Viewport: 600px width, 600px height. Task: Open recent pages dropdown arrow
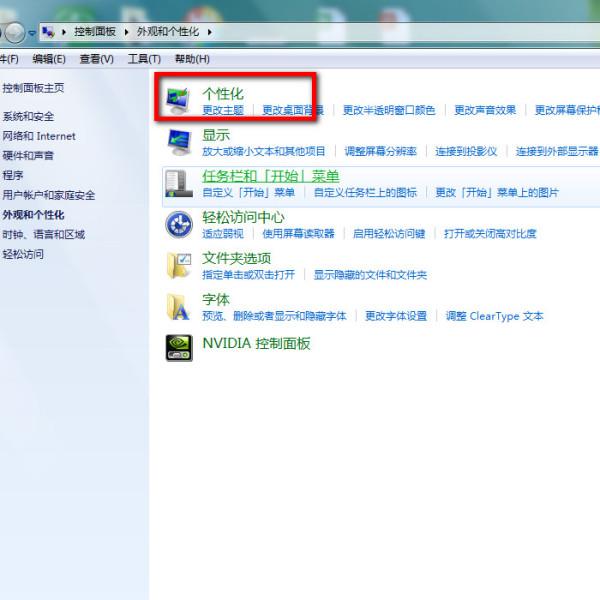click(32, 33)
